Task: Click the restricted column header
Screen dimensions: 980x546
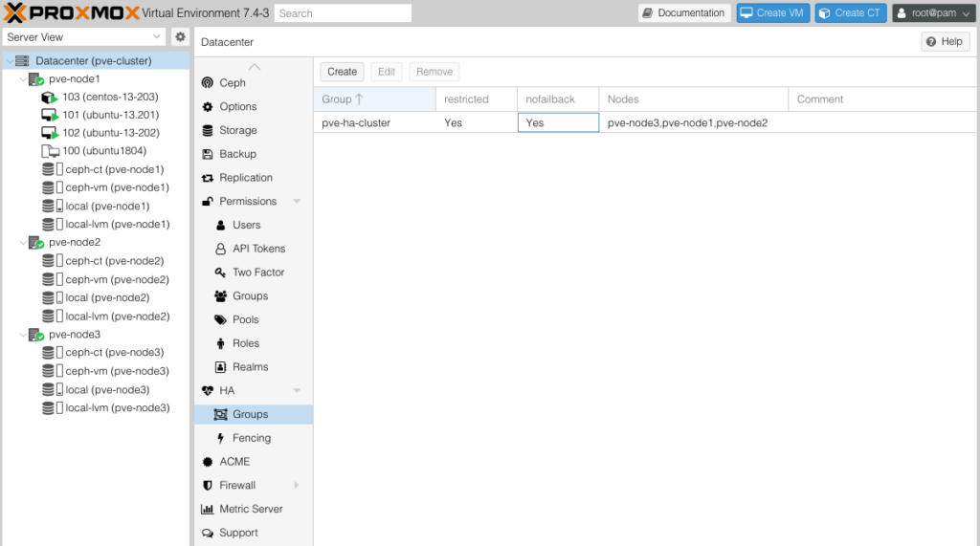Action: point(477,99)
